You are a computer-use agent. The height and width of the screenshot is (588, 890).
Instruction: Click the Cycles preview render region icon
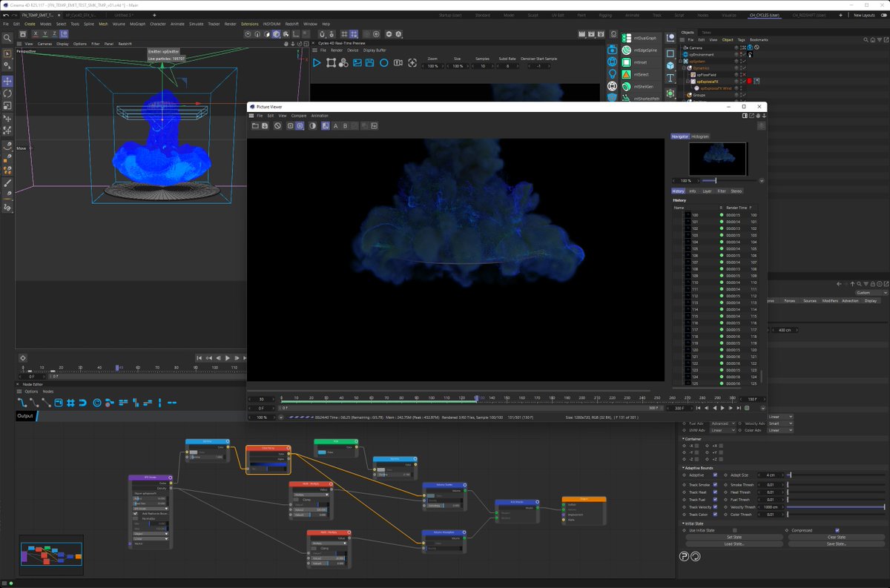click(332, 64)
